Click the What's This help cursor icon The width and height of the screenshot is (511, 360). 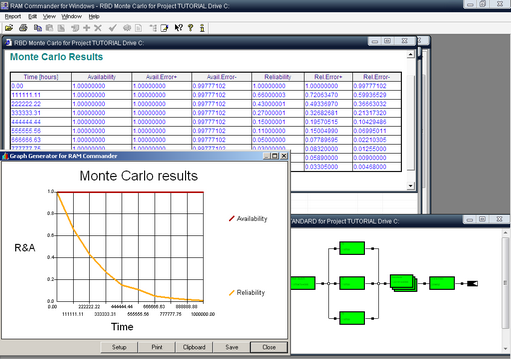click(x=179, y=28)
